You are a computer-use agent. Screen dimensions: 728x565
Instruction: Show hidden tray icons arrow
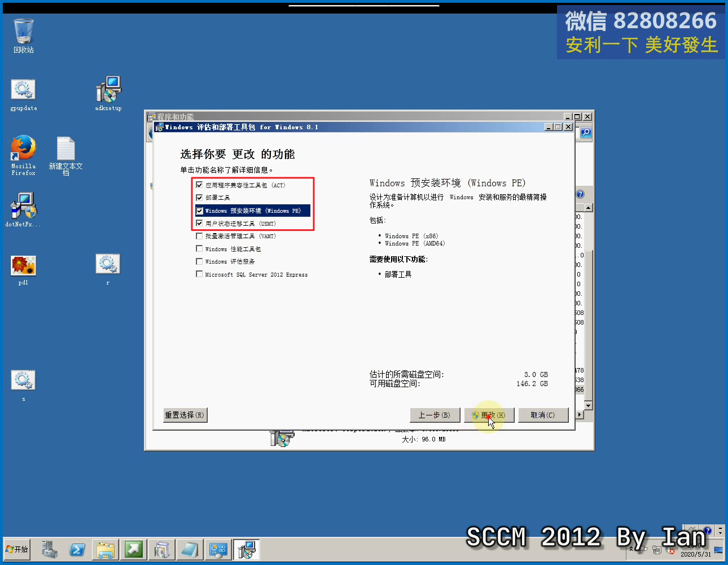(631, 549)
